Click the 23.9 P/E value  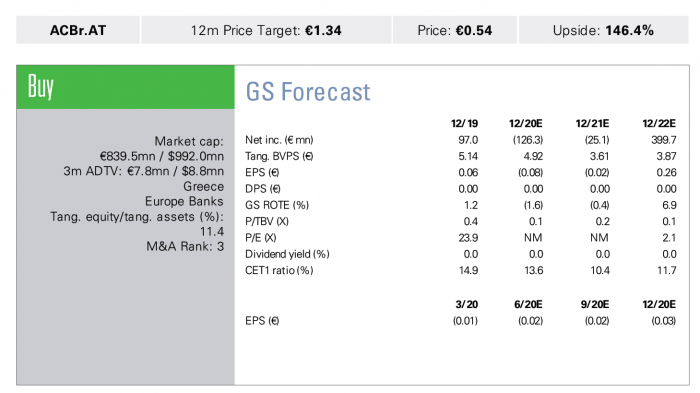(468, 238)
